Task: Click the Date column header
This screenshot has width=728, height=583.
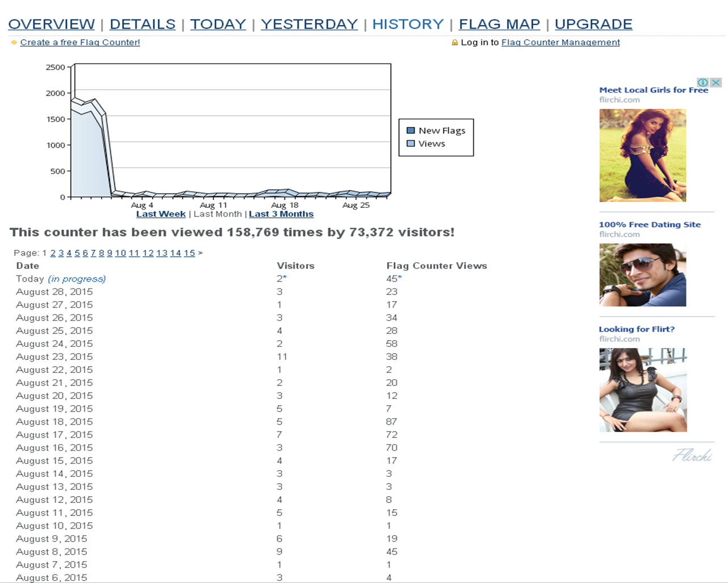Action: click(x=28, y=266)
